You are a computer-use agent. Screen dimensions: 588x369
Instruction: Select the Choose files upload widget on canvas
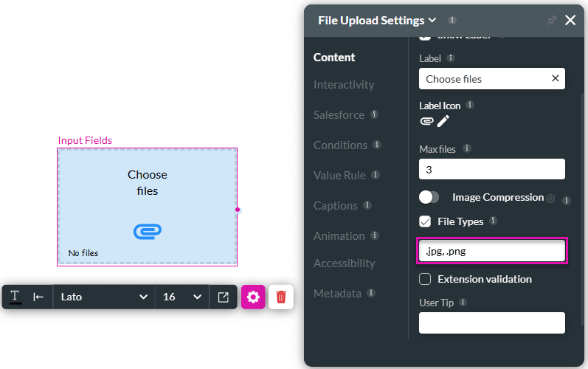[x=147, y=207]
